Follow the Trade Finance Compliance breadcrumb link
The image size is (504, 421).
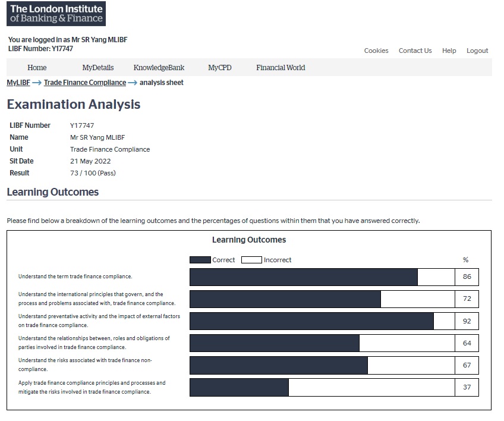point(85,83)
